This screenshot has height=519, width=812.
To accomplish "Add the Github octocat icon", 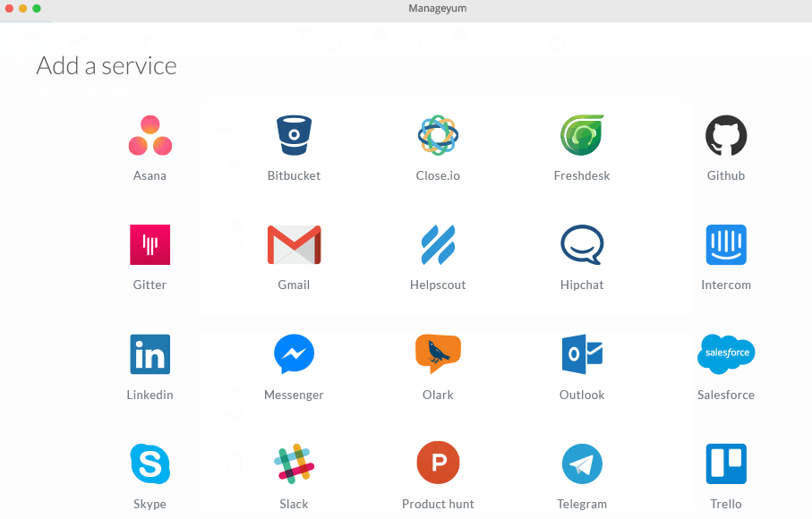I will 726,136.
